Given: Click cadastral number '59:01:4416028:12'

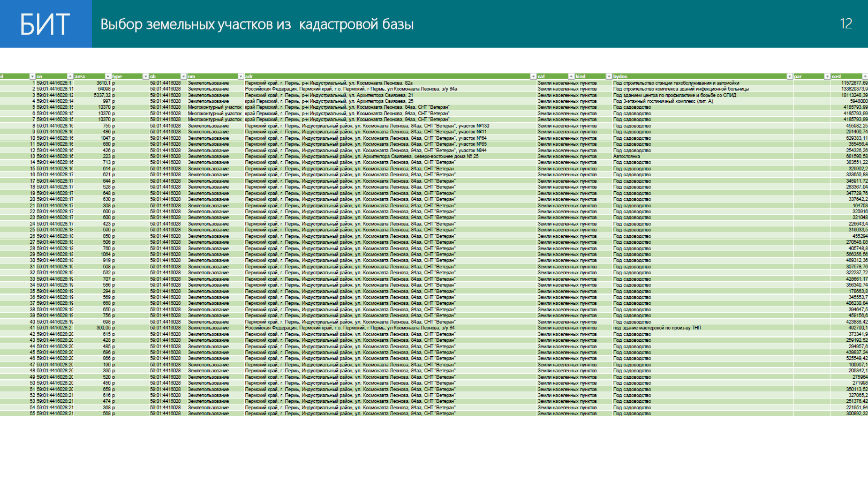Looking at the screenshot, I should pos(55,95).
